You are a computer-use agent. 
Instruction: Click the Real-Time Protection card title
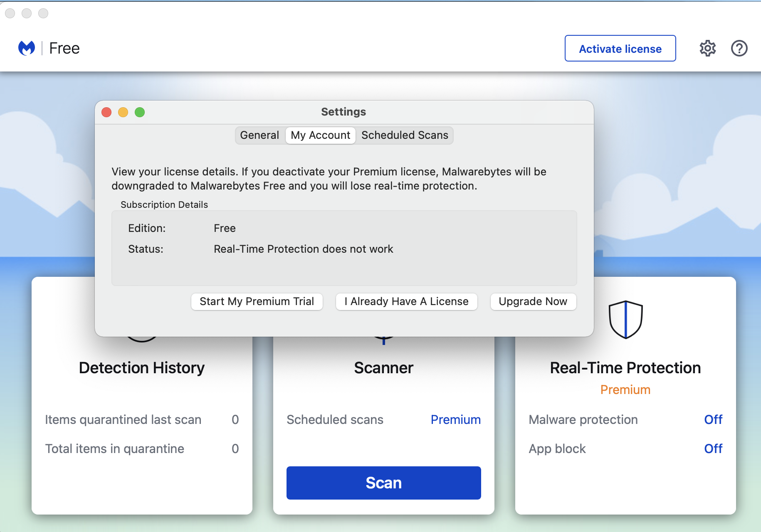tap(625, 368)
